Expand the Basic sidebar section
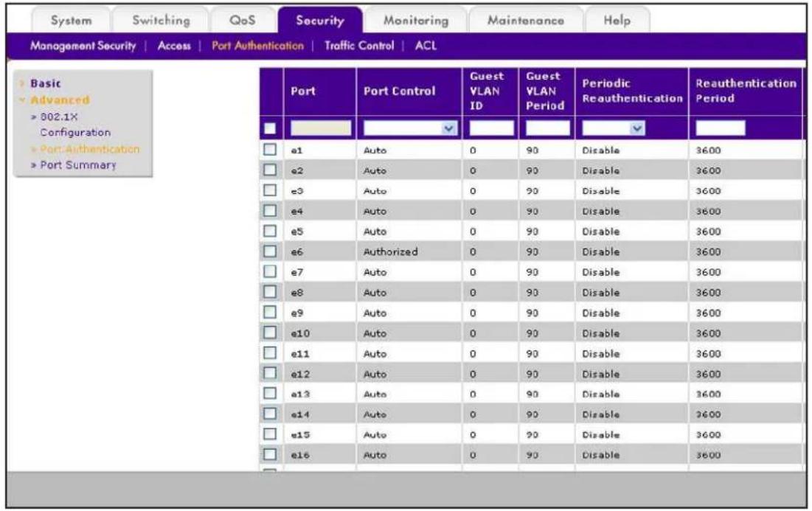 click(45, 83)
